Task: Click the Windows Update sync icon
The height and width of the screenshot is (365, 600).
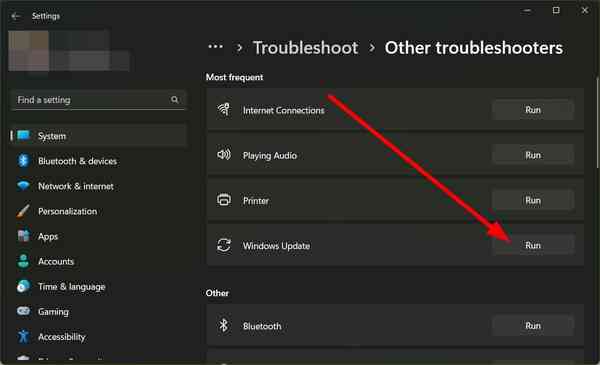Action: [x=224, y=245]
